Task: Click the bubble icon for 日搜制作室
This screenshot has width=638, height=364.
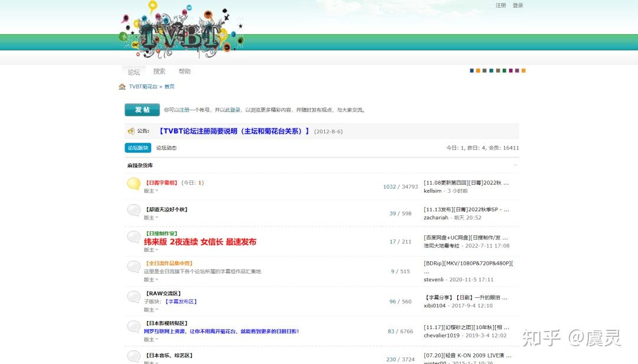Action: tap(134, 237)
